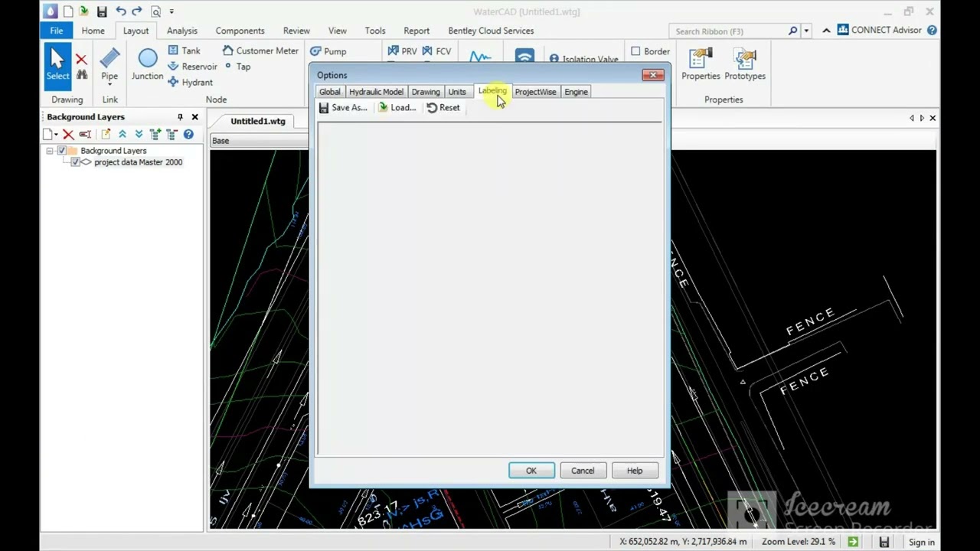
Task: Switch to ProjectWise tab in Options
Action: (535, 92)
